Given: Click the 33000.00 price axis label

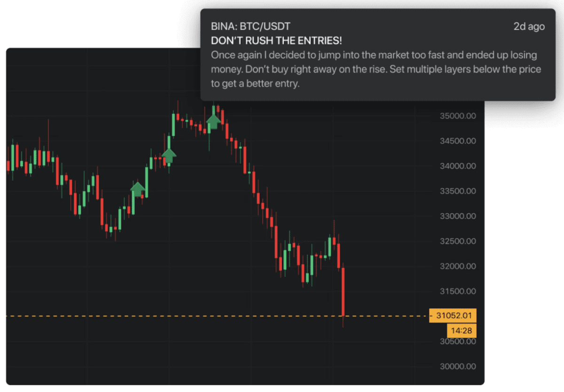Looking at the screenshot, I should pos(456,216).
